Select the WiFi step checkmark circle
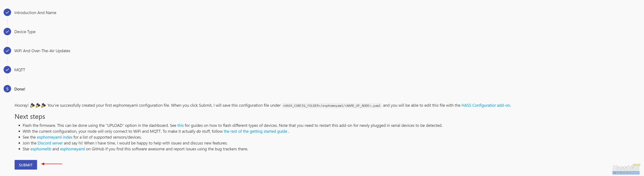Image resolution: width=644 pixels, height=176 pixels. pyautogui.click(x=7, y=51)
